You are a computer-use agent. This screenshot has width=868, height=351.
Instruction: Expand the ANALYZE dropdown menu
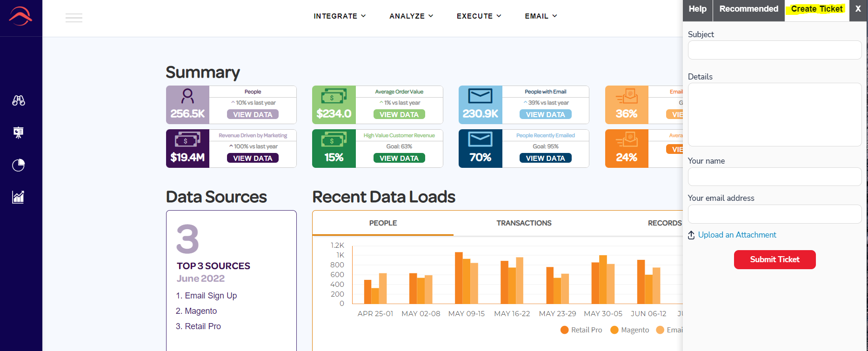coord(411,16)
